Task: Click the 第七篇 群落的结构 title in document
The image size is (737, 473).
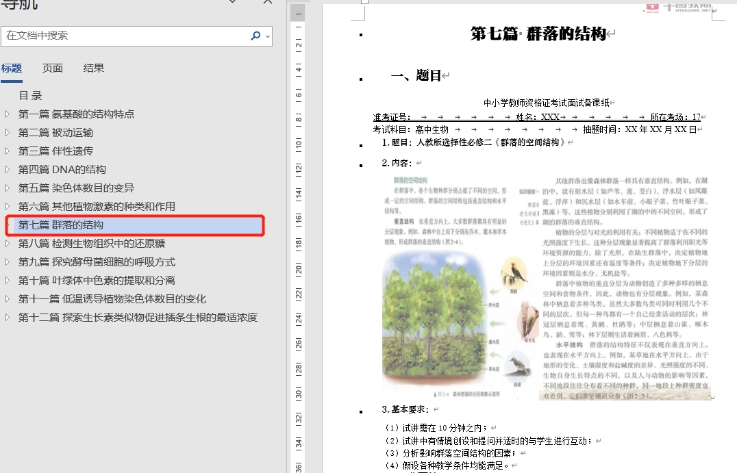Action: 539,33
